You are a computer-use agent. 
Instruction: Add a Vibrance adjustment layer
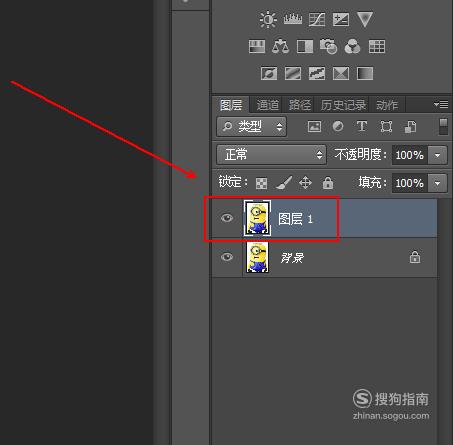365,19
